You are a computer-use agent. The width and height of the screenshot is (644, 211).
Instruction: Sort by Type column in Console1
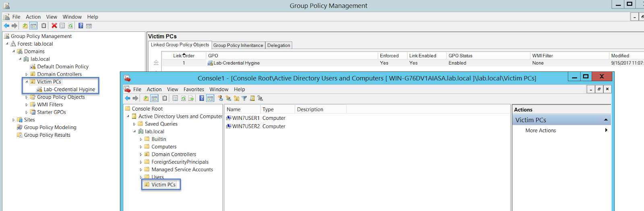[277, 109]
